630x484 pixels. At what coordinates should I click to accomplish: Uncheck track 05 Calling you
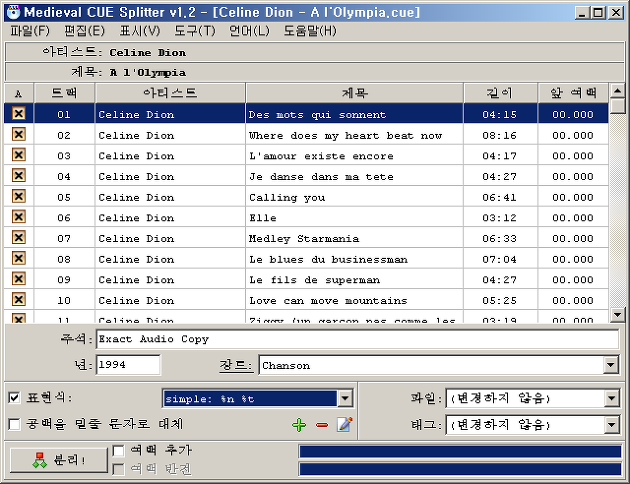click(x=18, y=196)
